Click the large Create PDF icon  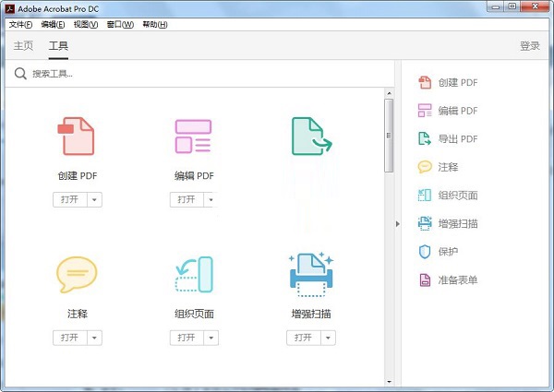pos(77,137)
